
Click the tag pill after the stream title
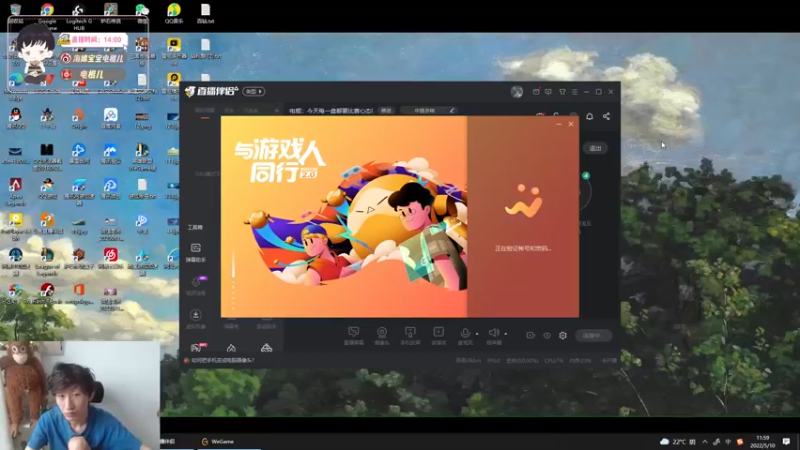coord(386,110)
